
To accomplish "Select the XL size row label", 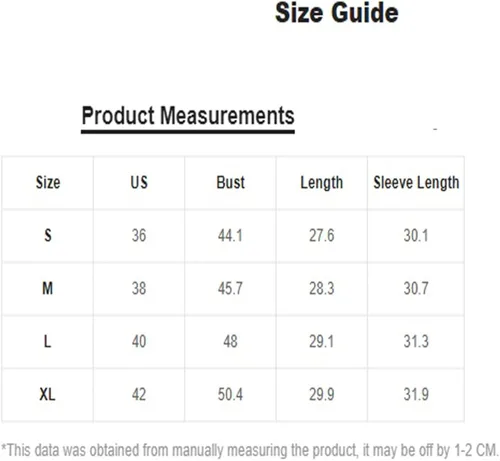I will (x=47, y=394).
